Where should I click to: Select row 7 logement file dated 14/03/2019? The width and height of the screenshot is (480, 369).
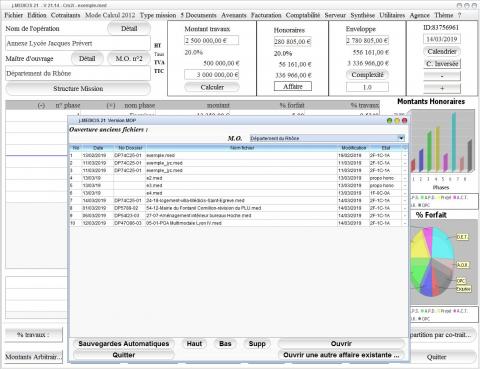[x=238, y=201]
